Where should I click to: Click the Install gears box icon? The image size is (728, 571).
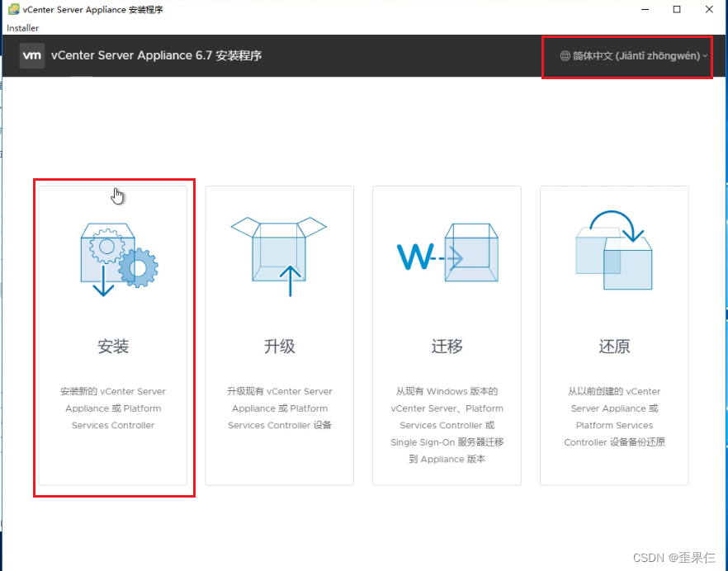click(x=120, y=259)
